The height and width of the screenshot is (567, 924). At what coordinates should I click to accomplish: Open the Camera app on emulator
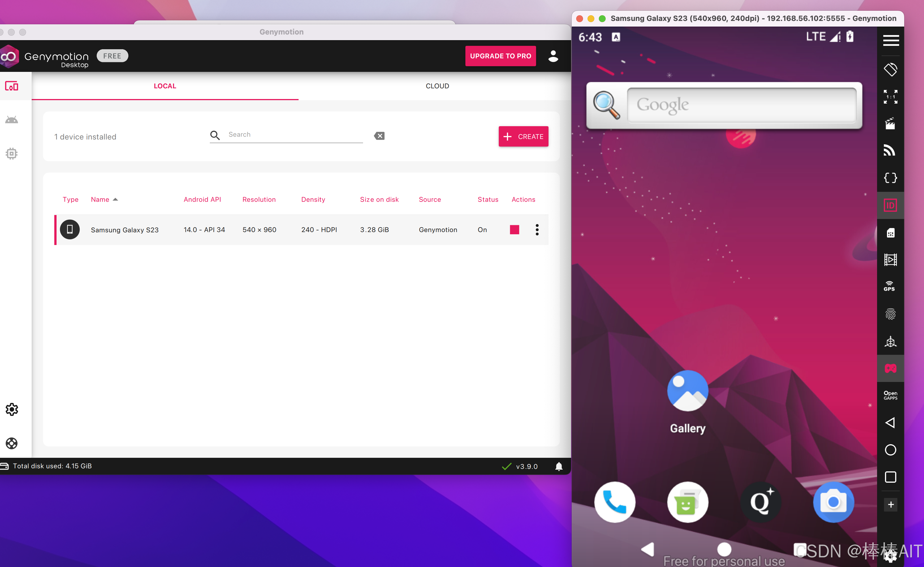pyautogui.click(x=833, y=502)
